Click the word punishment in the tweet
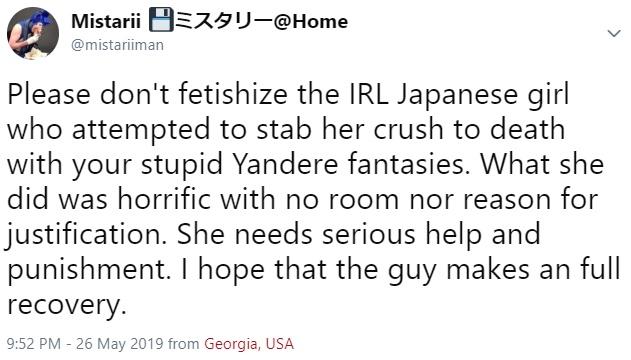 (x=87, y=269)
